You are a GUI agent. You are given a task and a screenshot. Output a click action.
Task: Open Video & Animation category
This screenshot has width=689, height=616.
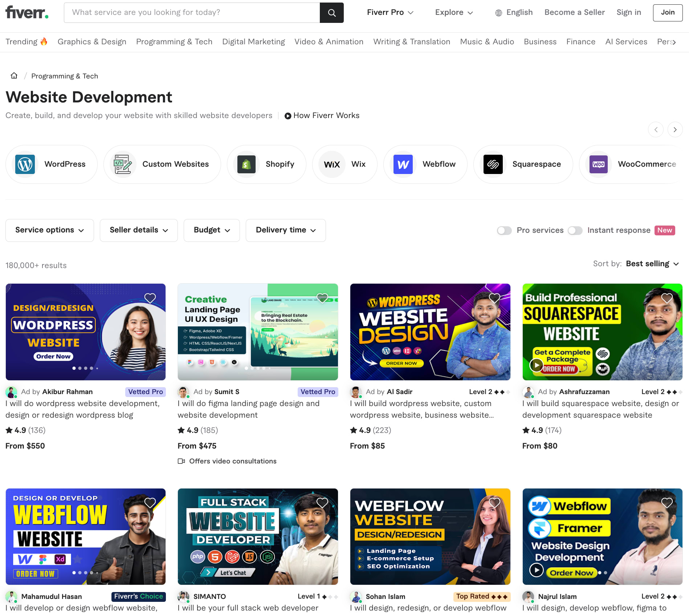point(329,42)
